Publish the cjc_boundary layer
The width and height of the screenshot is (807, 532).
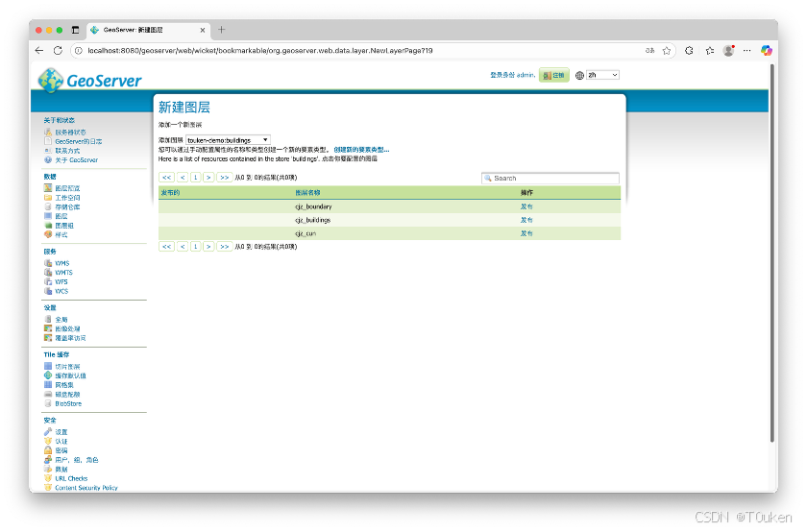pyautogui.click(x=526, y=206)
